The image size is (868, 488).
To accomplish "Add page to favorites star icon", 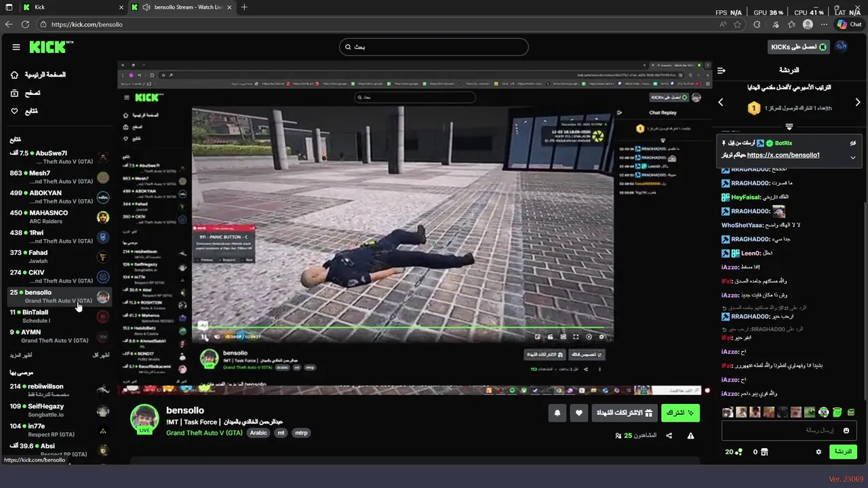I will click(x=737, y=24).
